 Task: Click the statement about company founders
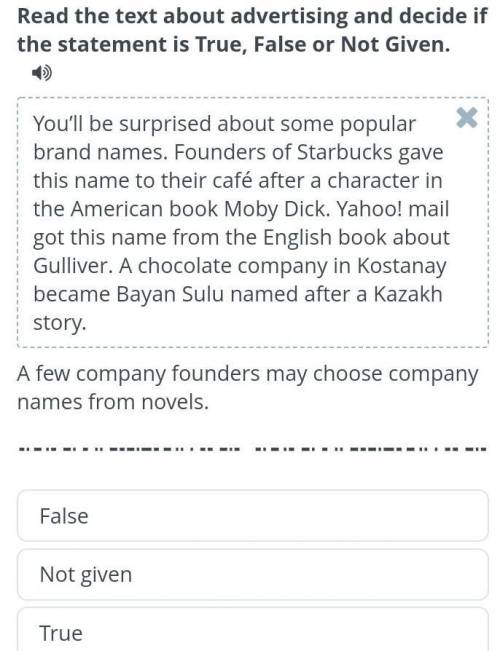click(x=248, y=387)
